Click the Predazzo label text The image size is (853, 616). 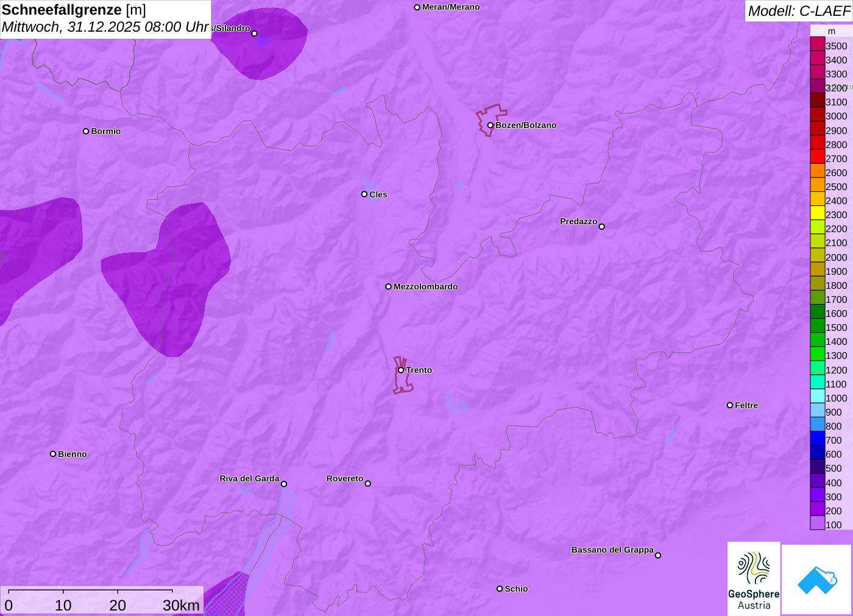click(578, 221)
